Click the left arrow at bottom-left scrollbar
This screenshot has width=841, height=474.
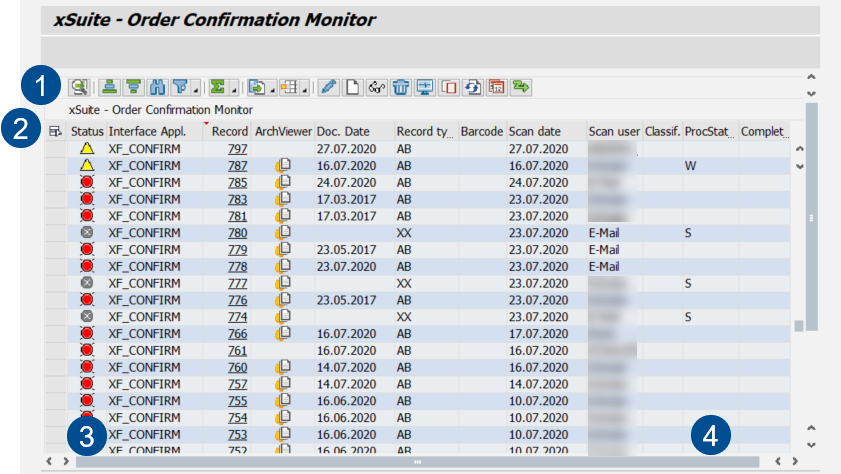coord(49,461)
